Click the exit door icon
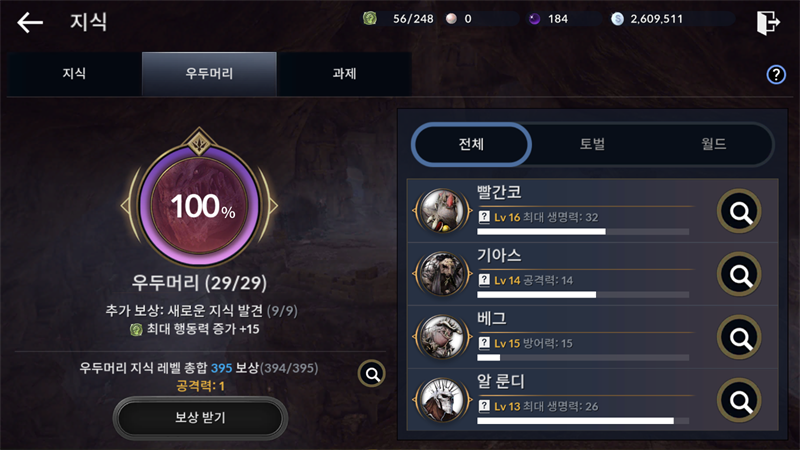The image size is (800, 450). click(768, 22)
